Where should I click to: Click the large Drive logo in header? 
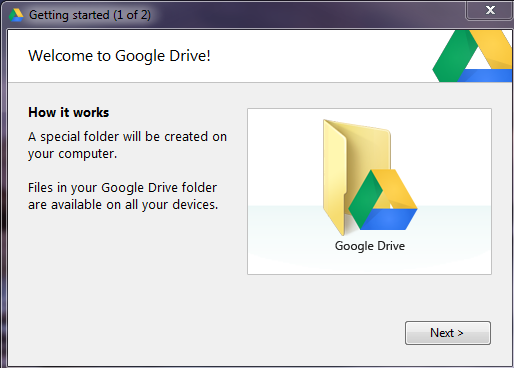(472, 56)
